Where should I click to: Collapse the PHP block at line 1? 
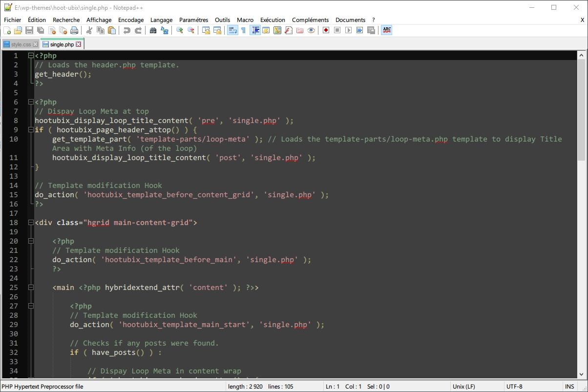(31, 56)
